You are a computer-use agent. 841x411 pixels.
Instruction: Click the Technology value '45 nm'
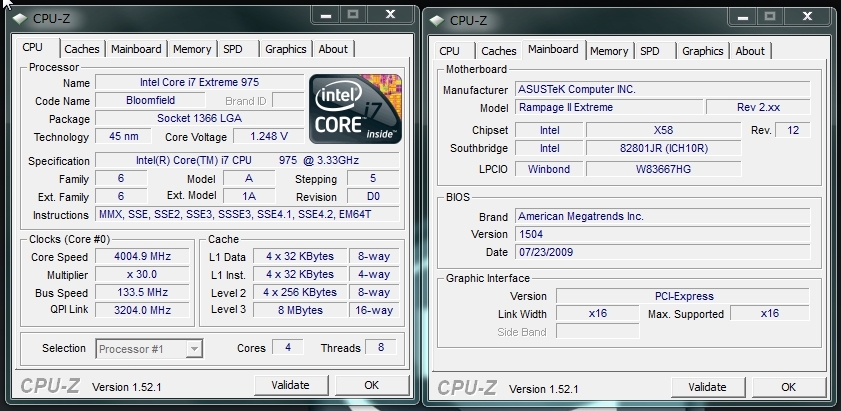pyautogui.click(x=123, y=136)
